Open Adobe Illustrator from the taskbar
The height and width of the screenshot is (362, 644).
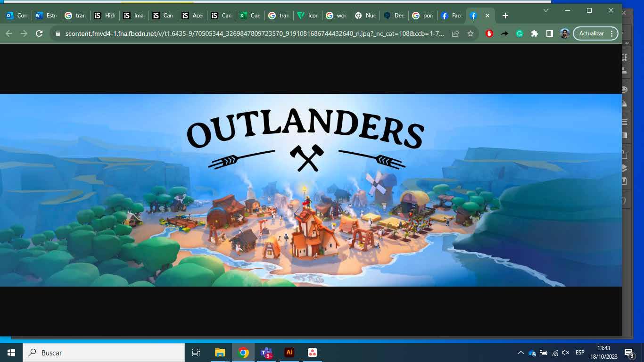pyautogui.click(x=289, y=353)
